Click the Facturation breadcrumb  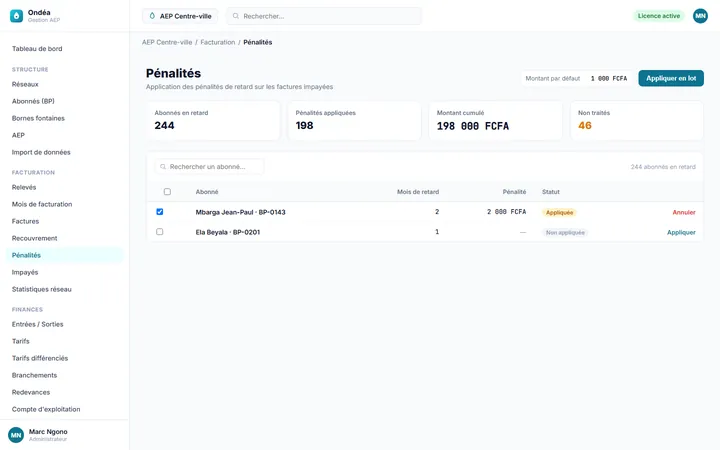click(218, 42)
